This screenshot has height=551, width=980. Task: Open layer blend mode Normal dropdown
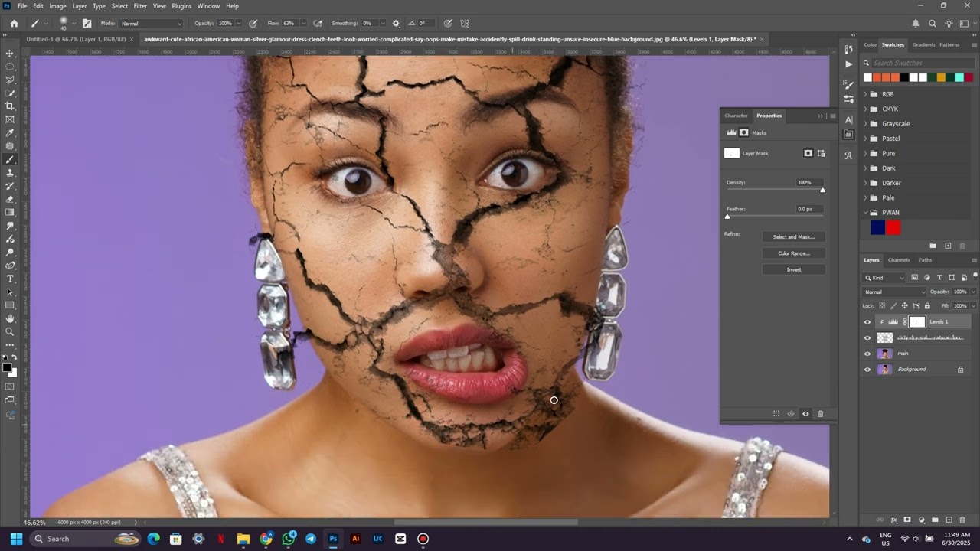(894, 292)
